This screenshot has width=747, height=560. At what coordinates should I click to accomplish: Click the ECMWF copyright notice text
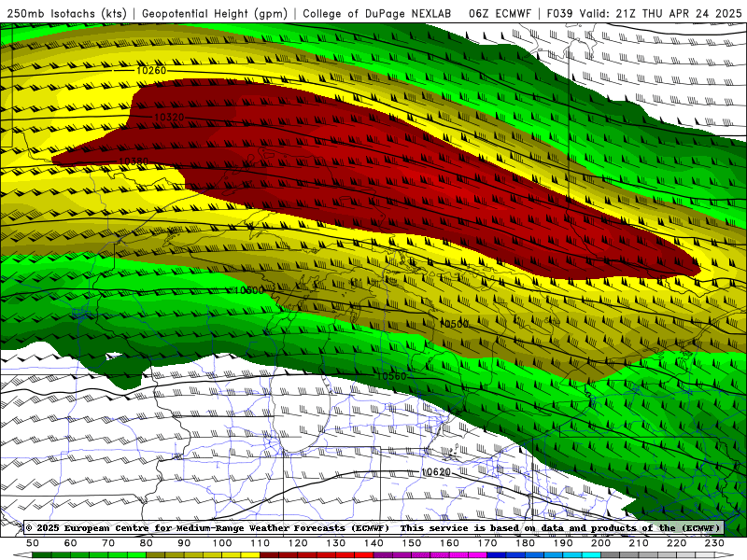coord(373,527)
